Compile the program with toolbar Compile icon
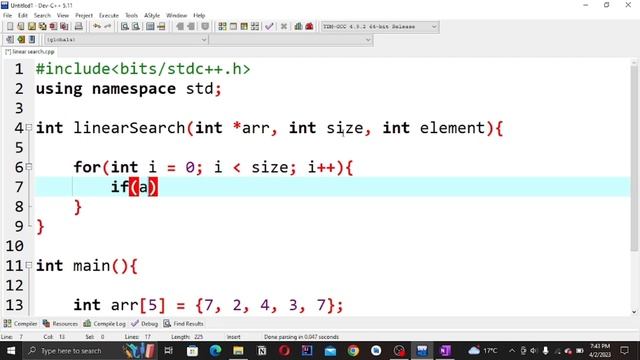 pos(222,27)
